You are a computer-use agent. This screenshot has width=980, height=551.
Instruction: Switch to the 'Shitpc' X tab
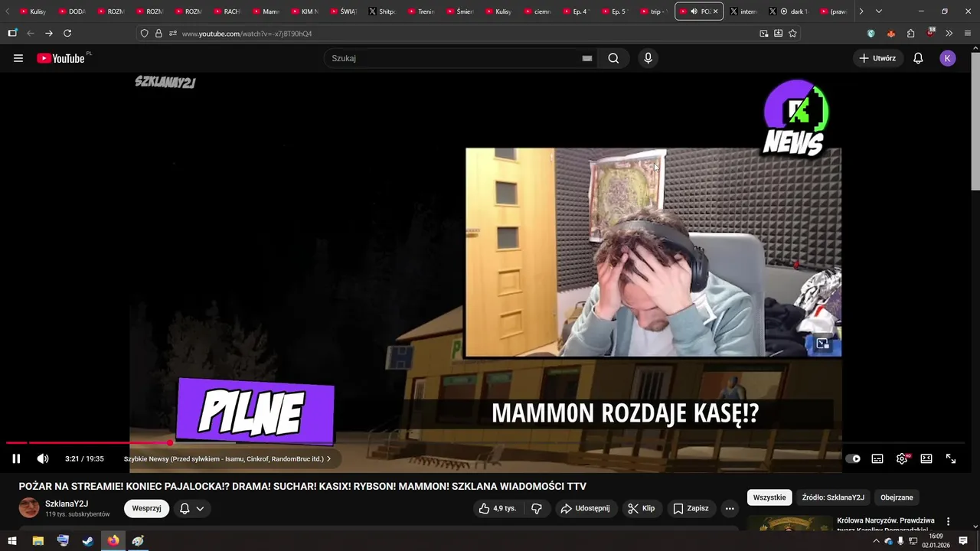[381, 11]
